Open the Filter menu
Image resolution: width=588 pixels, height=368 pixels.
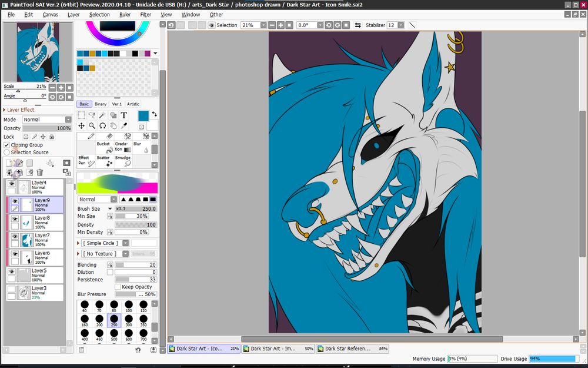coord(145,15)
